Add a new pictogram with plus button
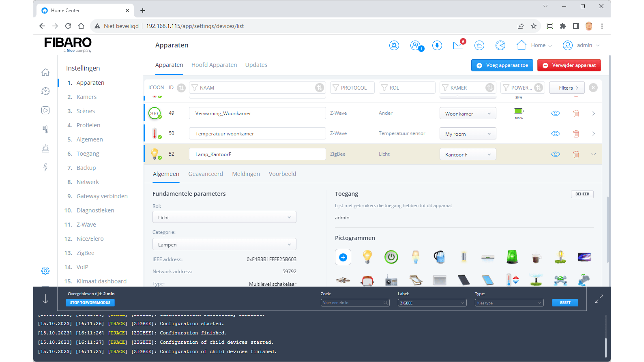This screenshot has width=644, height=362. click(343, 257)
